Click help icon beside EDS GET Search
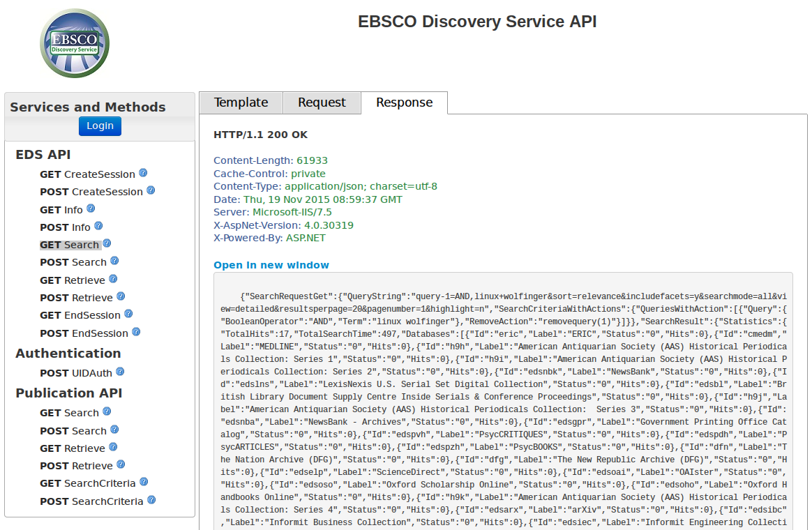The height and width of the screenshot is (530, 812). [x=107, y=243]
